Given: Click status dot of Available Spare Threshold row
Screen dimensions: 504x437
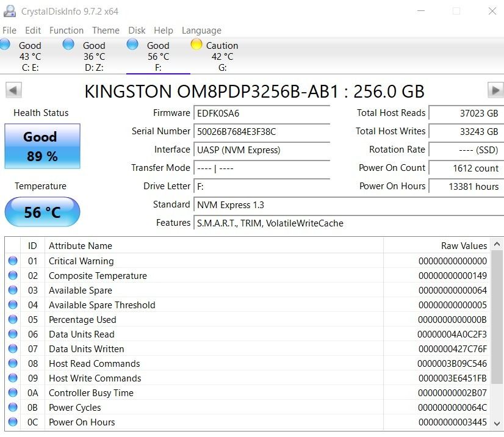Looking at the screenshot, I should point(13,305).
